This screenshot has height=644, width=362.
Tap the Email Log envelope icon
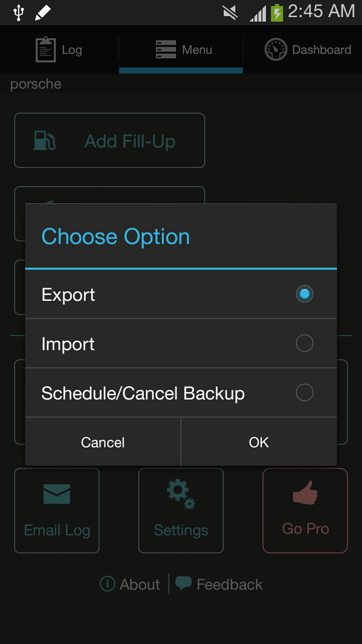57,494
